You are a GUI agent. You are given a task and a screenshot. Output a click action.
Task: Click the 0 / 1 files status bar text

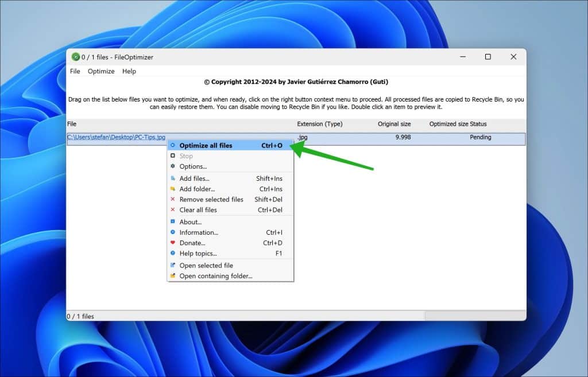80,316
